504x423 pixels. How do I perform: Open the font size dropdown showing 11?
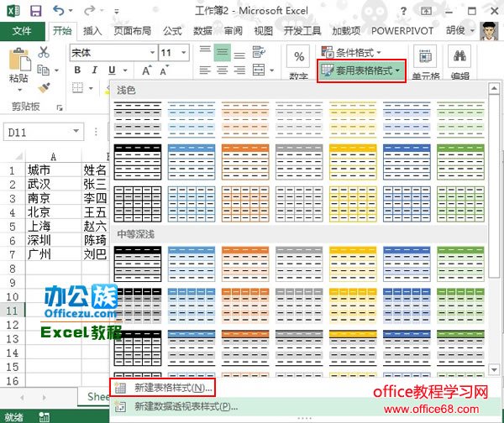[183, 52]
